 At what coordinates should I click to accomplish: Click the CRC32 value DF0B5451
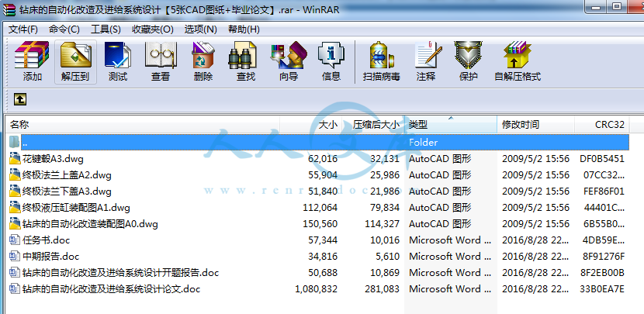coord(602,158)
